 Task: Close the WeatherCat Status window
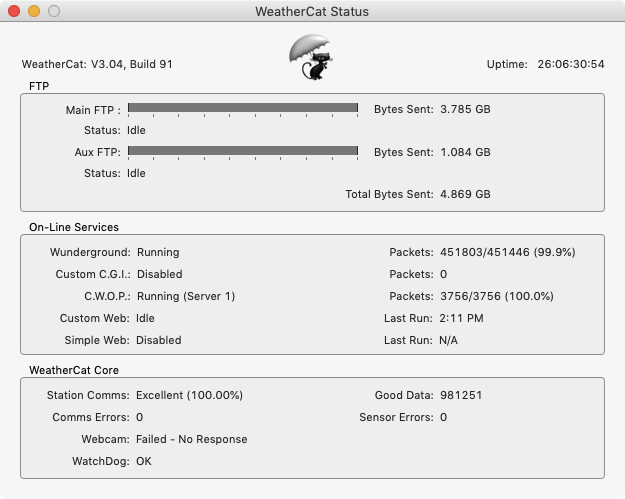tap(14, 11)
